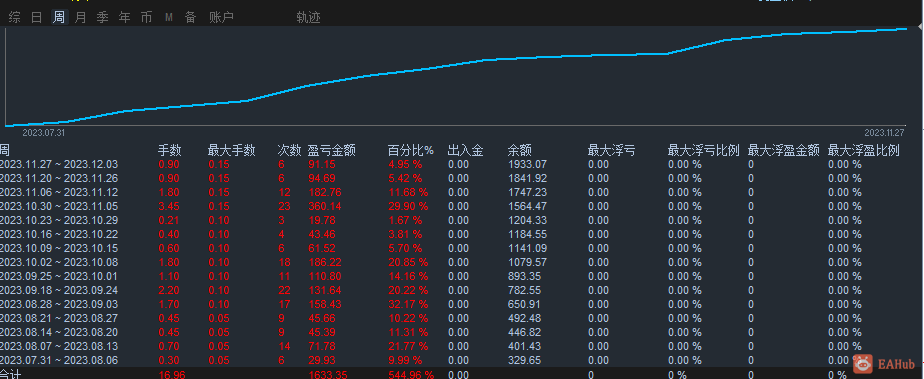The image size is (924, 379).
Task: Click the 余额 column header
Action: tap(520, 150)
